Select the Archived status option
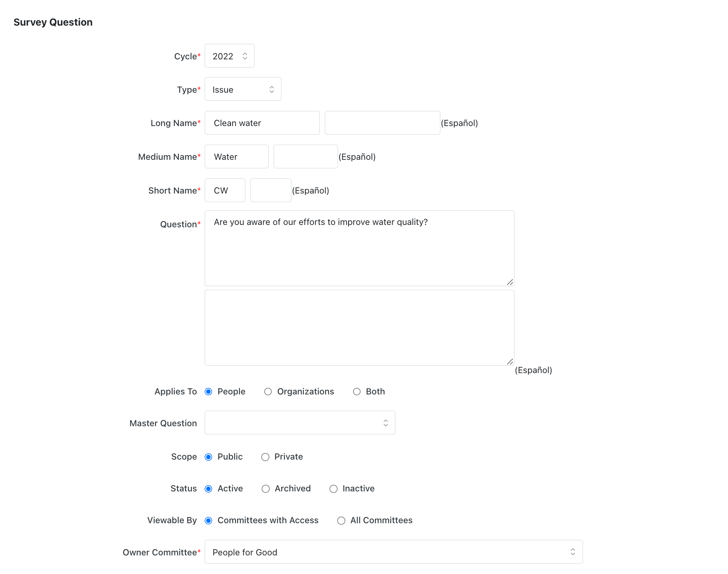 266,489
